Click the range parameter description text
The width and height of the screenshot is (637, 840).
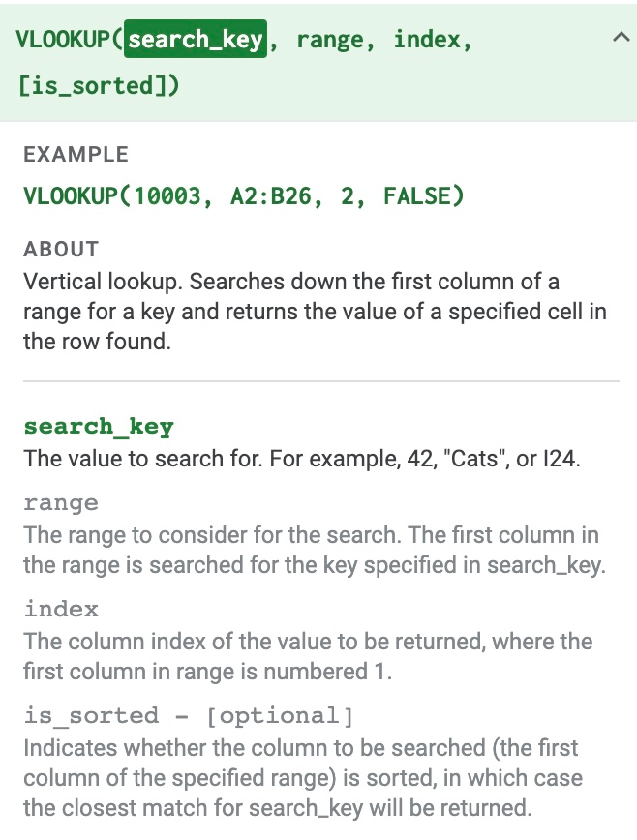(x=314, y=550)
